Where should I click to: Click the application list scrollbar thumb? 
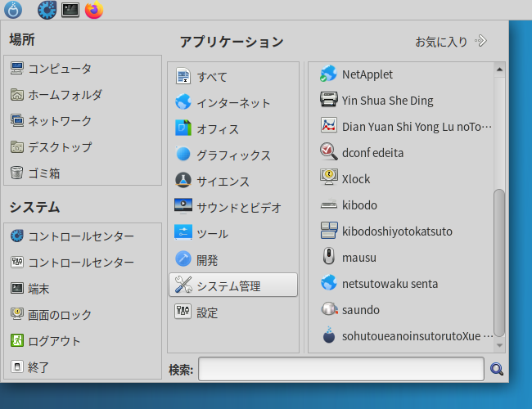499,263
